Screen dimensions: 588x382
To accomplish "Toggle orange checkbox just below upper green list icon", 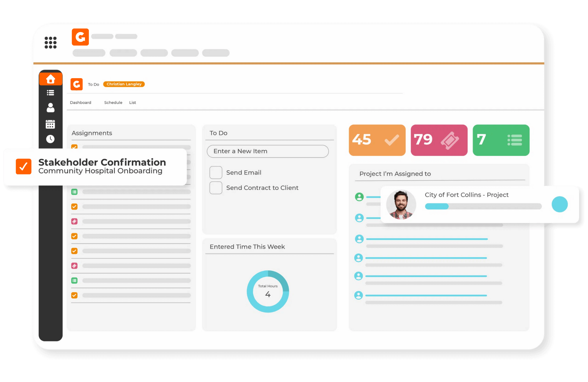I will tap(74, 207).
